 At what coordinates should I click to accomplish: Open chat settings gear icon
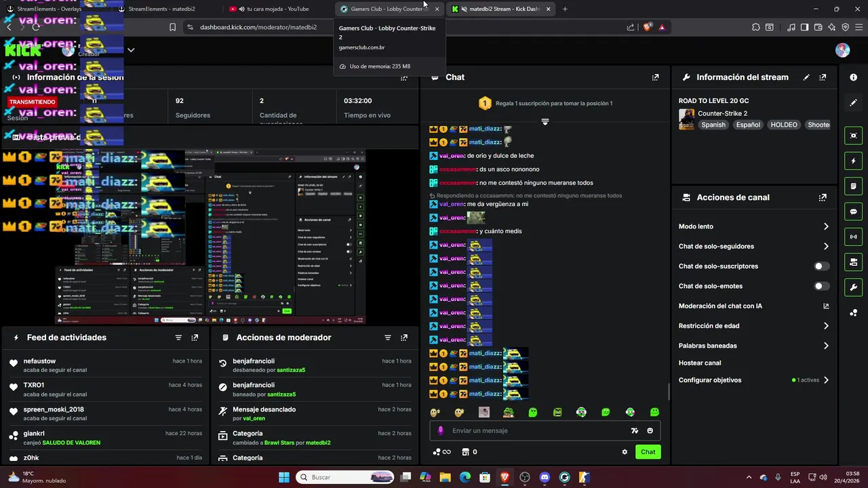coord(625,452)
